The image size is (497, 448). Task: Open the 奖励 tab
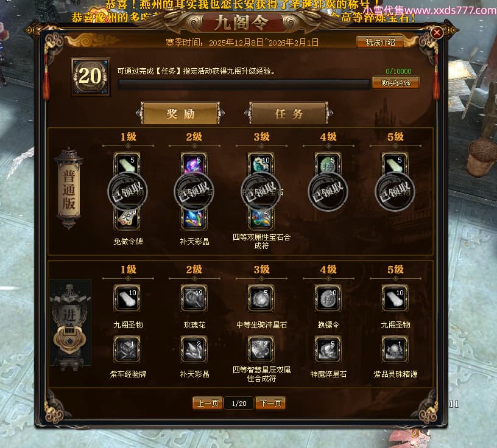[x=180, y=113]
